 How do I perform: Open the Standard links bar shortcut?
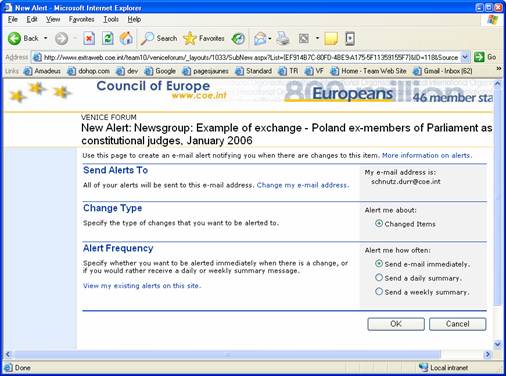point(253,71)
